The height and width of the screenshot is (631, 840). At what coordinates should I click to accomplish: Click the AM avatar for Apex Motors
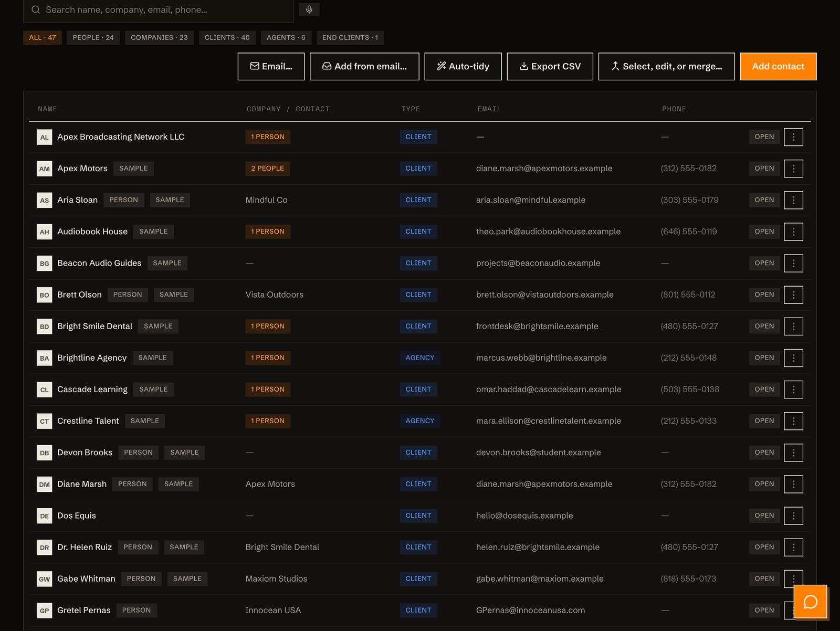tap(45, 169)
